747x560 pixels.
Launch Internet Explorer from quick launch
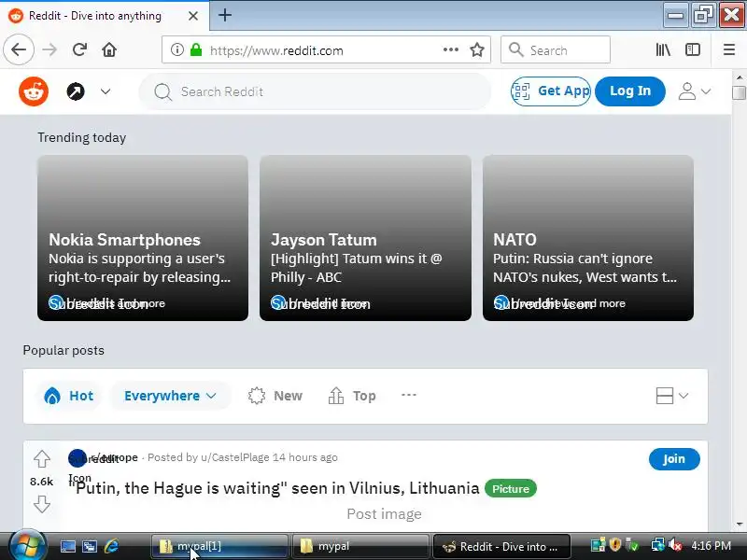point(111,546)
